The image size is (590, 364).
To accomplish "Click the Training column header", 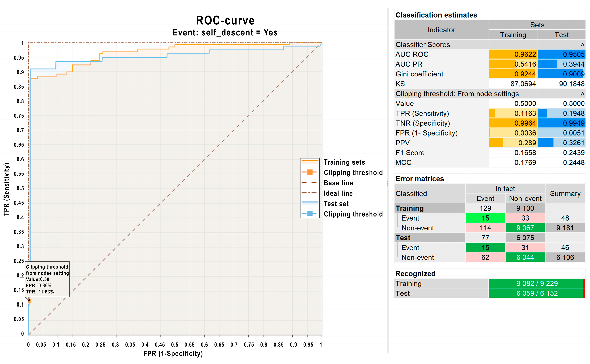I will click(513, 35).
